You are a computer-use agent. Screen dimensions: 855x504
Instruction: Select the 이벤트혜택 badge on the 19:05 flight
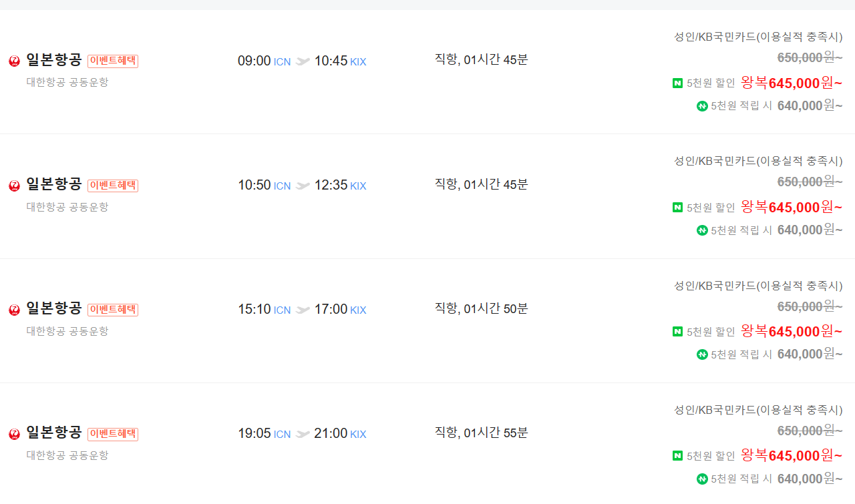[112, 433]
